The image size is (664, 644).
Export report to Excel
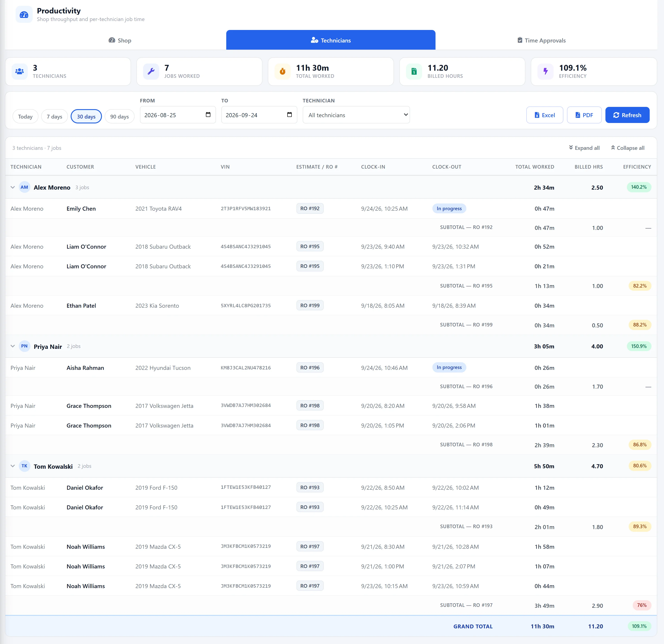pyautogui.click(x=545, y=115)
